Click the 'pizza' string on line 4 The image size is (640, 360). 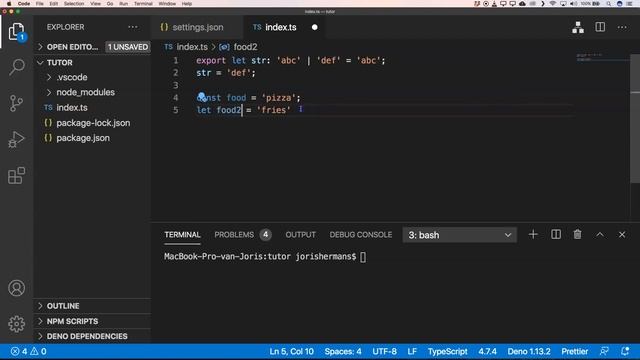[280, 98]
